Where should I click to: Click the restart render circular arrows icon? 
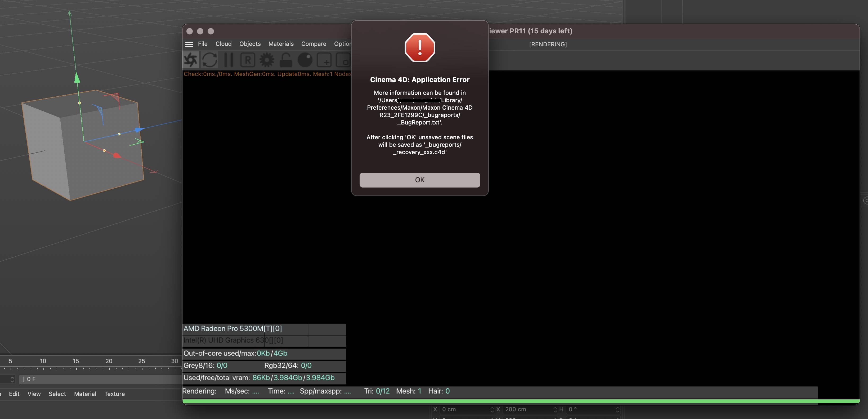coord(210,60)
